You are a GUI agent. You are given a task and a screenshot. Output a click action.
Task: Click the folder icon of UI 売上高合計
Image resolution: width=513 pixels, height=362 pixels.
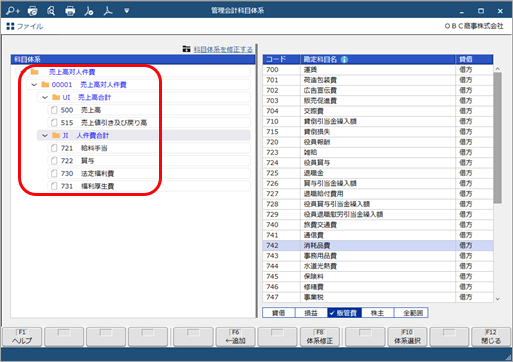coord(56,97)
